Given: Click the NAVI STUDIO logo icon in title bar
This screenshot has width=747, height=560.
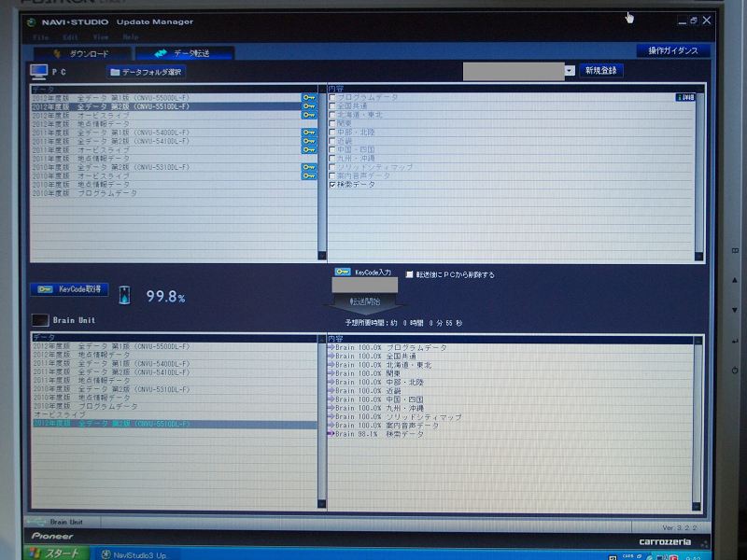Looking at the screenshot, I should tap(32, 21).
